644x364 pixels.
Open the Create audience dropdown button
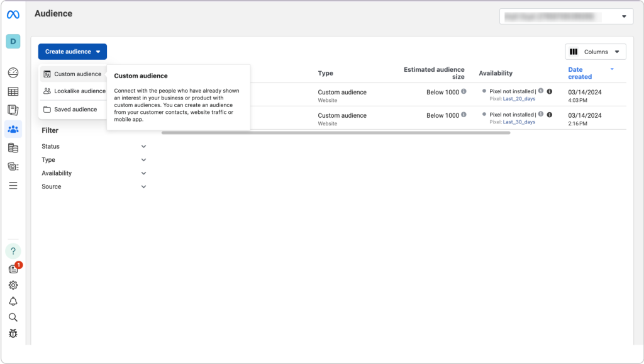point(73,52)
